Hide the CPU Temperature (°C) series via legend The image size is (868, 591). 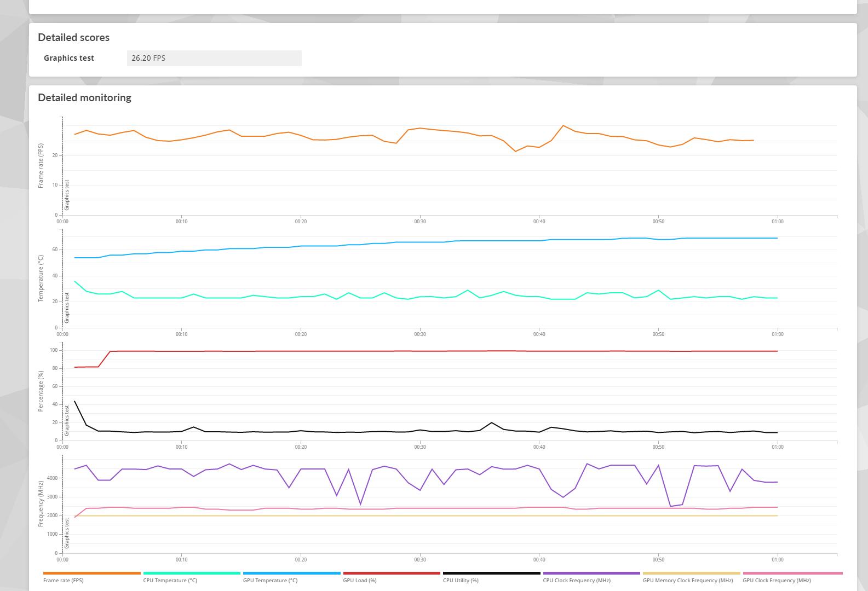point(170,580)
